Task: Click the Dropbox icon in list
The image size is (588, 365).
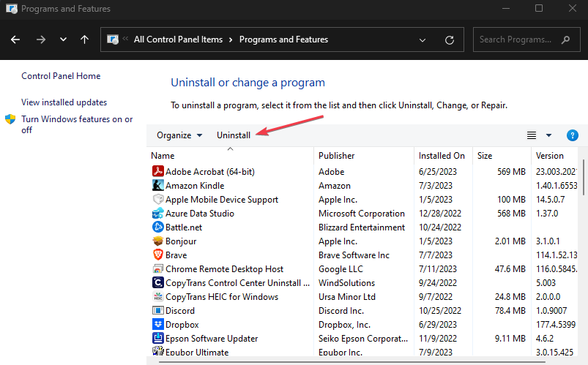Action: [x=157, y=325]
